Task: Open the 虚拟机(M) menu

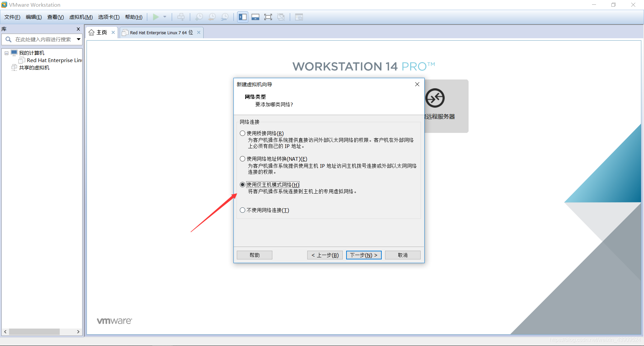Action: (81, 17)
